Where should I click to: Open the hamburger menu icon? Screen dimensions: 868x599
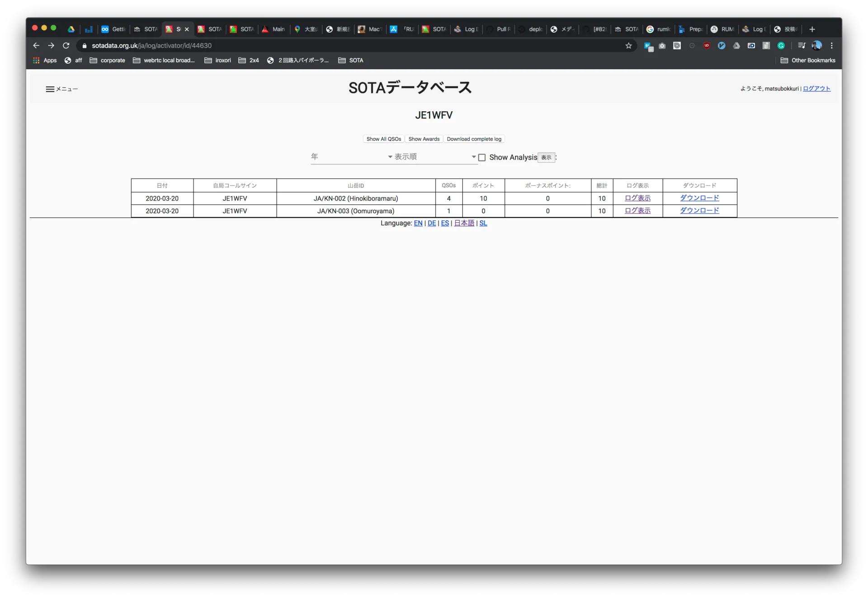pos(50,89)
